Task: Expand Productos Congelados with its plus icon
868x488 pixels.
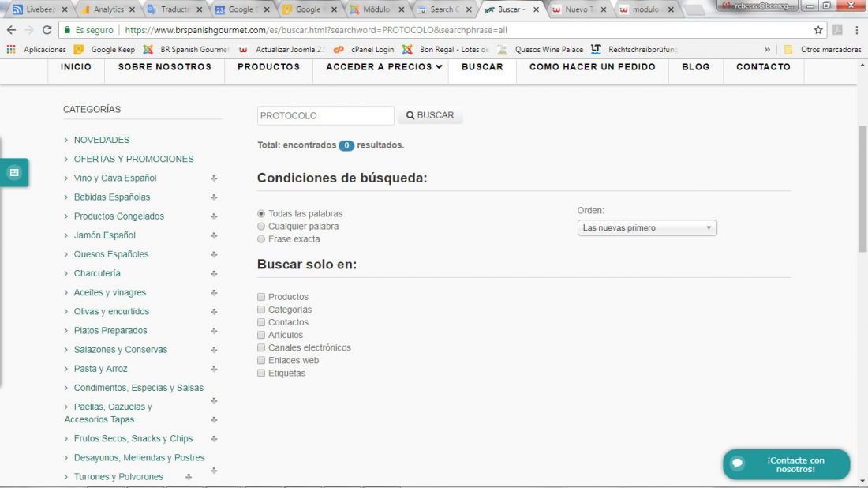Action: point(214,216)
